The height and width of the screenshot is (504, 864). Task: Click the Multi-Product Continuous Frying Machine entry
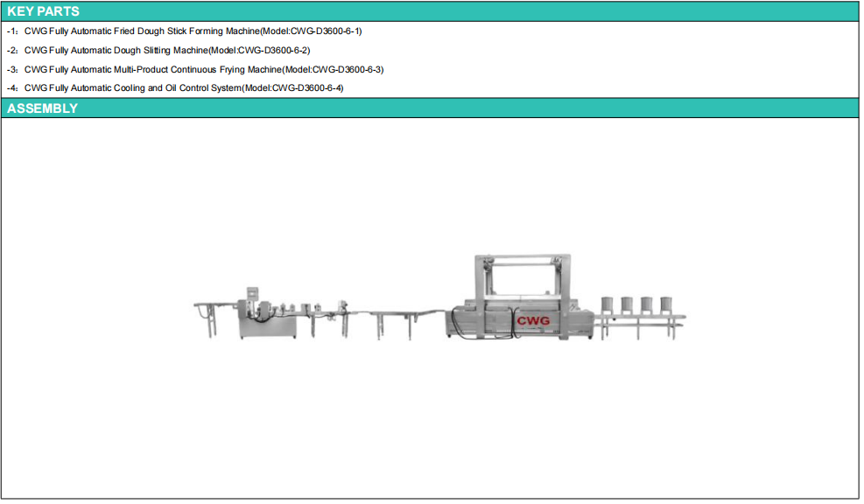point(203,69)
